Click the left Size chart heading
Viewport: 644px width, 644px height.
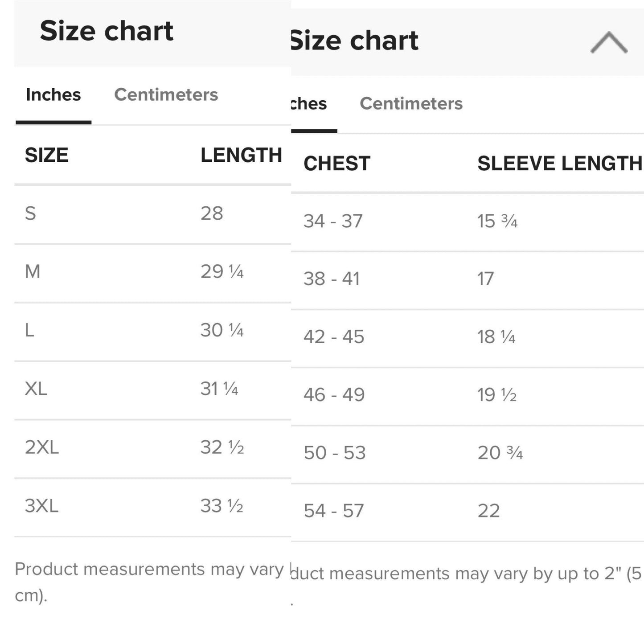tap(107, 31)
